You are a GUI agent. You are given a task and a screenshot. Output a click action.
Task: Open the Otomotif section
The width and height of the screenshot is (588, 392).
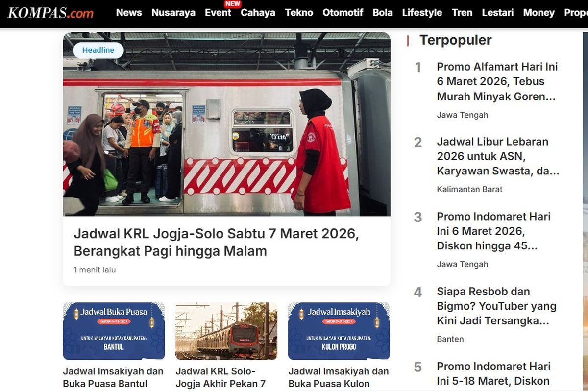pyautogui.click(x=343, y=13)
